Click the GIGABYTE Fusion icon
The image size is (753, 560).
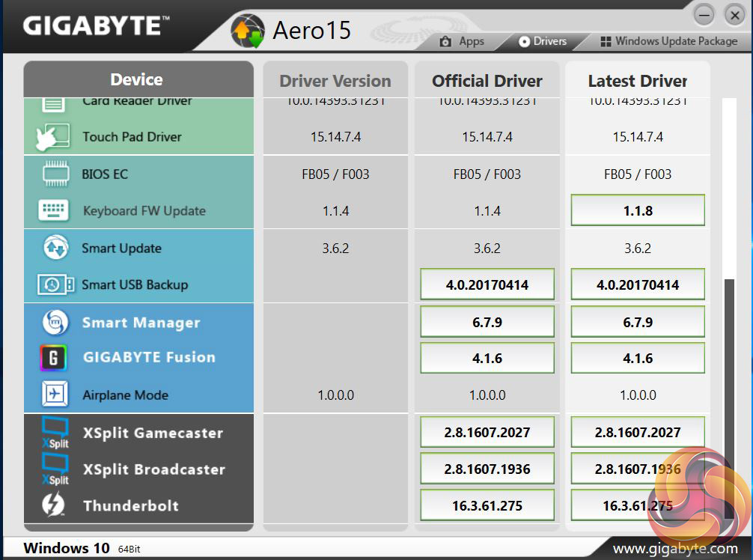tap(53, 358)
